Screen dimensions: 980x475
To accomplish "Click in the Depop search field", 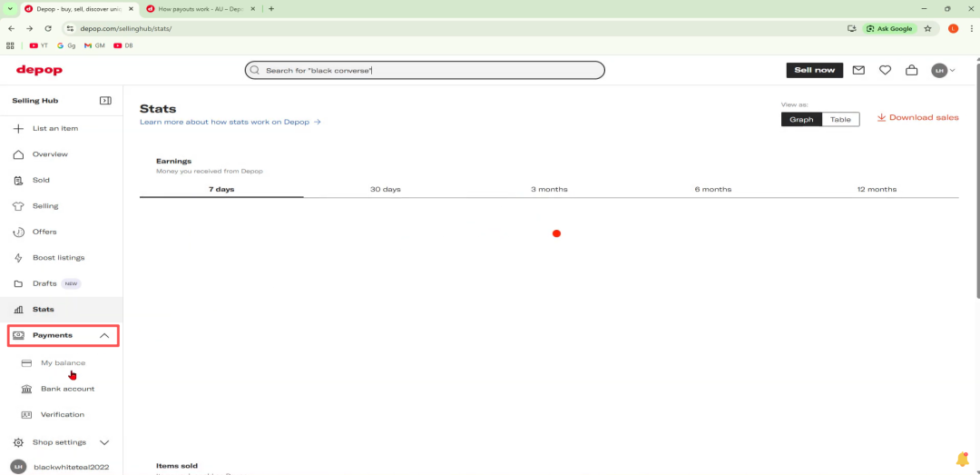I will [x=425, y=70].
